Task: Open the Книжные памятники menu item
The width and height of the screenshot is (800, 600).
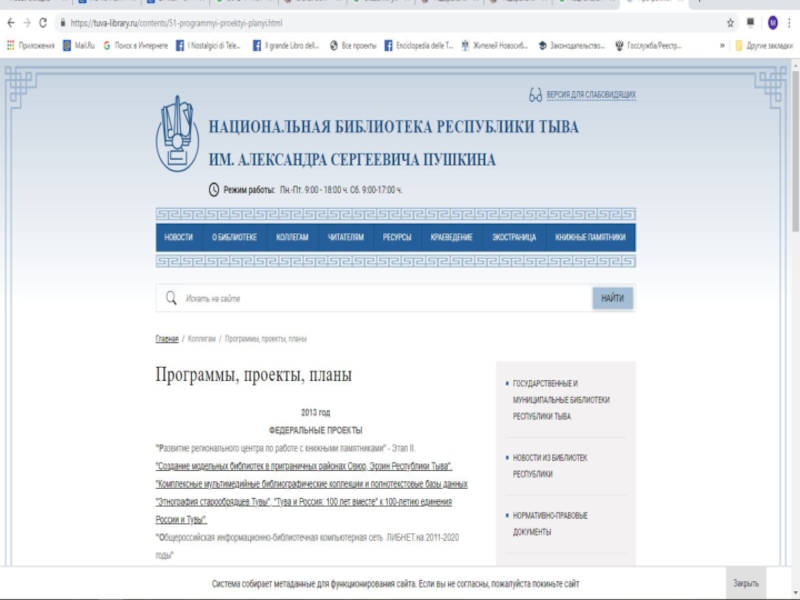Action: click(590, 237)
